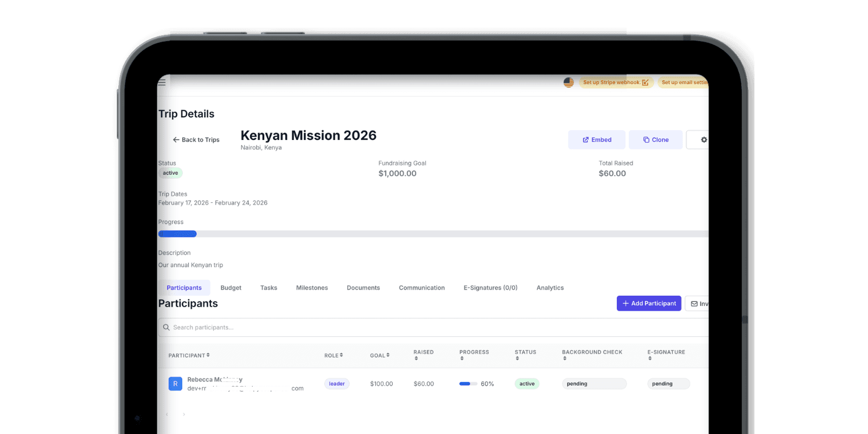Sort by the Background Check column
The image size is (868, 434).
coord(592,355)
